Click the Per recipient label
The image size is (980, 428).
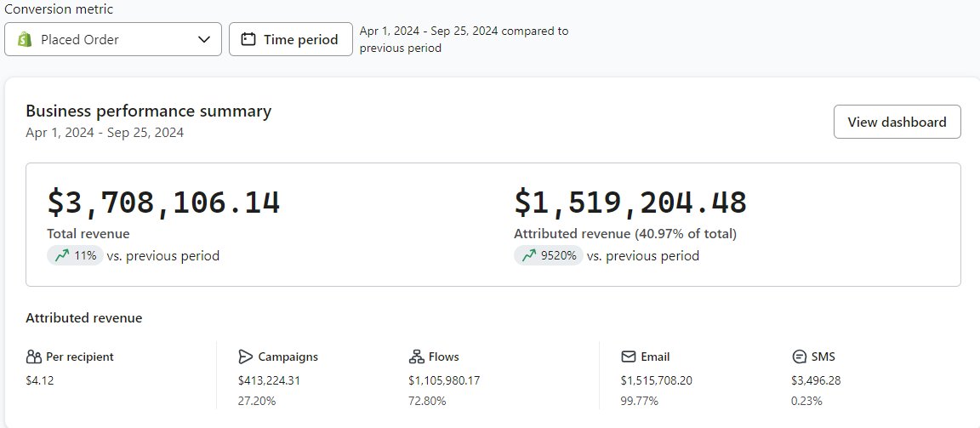point(80,357)
